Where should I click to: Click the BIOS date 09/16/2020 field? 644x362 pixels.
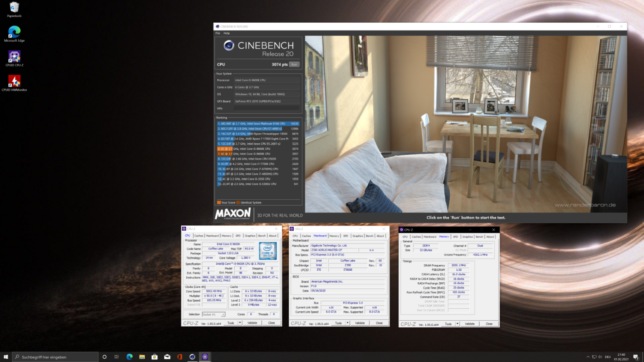pos(347,291)
